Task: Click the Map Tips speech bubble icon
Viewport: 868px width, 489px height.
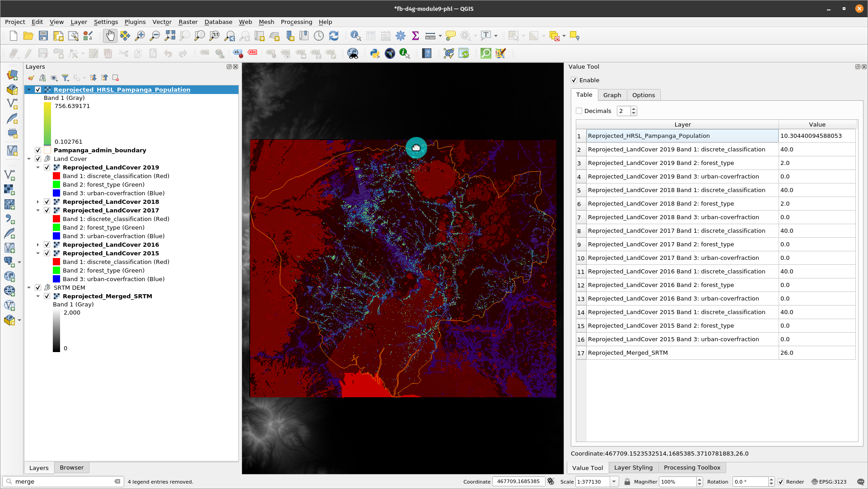Action: click(x=450, y=36)
